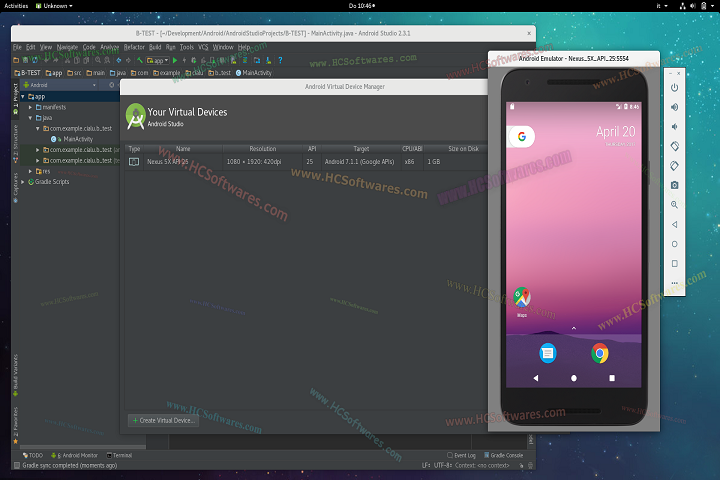Click the MainActivity breadcrumb
Screen dimensions: 720x480
254,73
